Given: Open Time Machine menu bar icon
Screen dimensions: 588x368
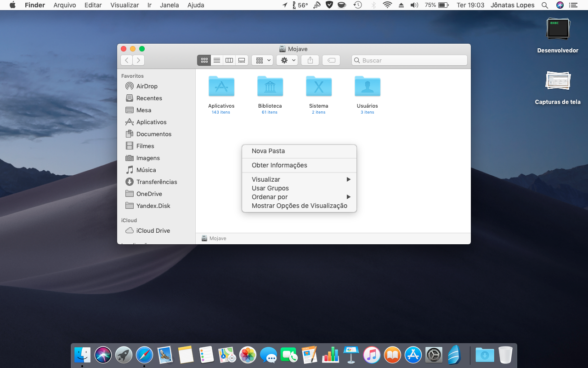Looking at the screenshot, I should (x=357, y=5).
